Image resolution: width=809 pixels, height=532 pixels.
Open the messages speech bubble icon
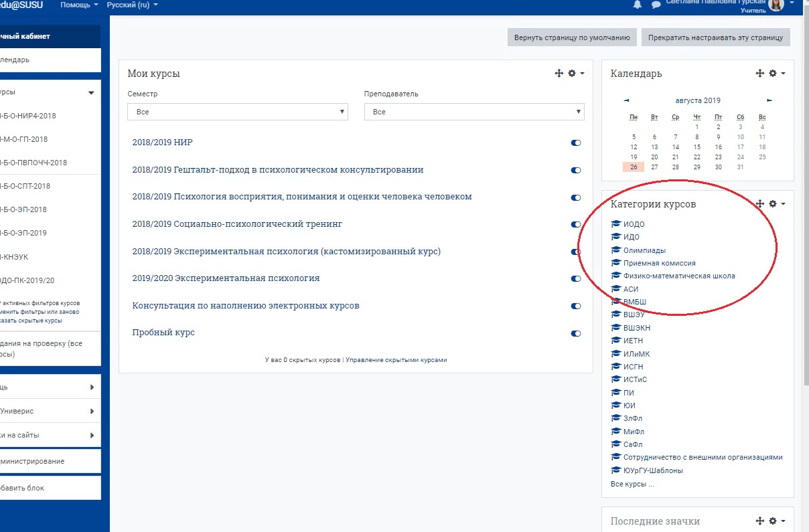point(656,5)
